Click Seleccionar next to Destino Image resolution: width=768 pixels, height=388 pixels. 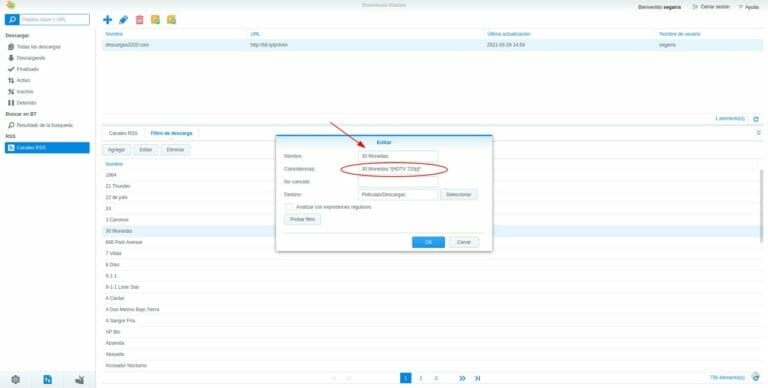[x=458, y=194]
